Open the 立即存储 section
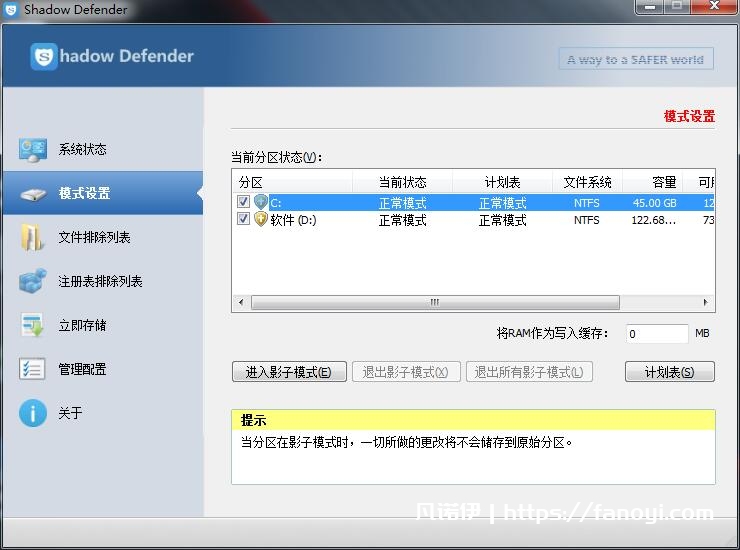Screen dimensions: 740x550 coord(103,325)
